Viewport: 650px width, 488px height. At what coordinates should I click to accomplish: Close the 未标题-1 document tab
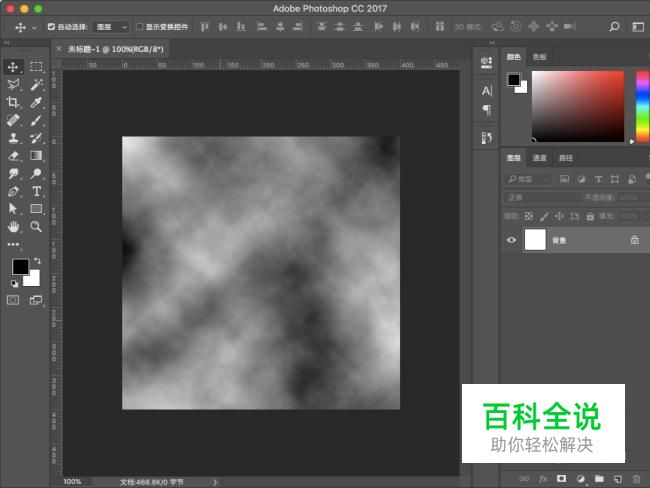pyautogui.click(x=58, y=48)
